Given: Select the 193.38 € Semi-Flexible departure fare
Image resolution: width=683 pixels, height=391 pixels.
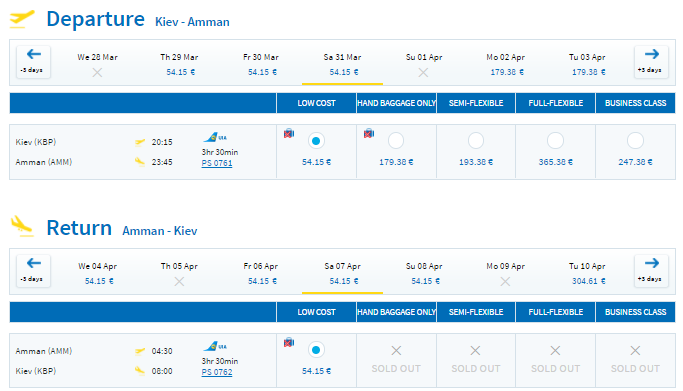Looking at the screenshot, I should (476, 141).
